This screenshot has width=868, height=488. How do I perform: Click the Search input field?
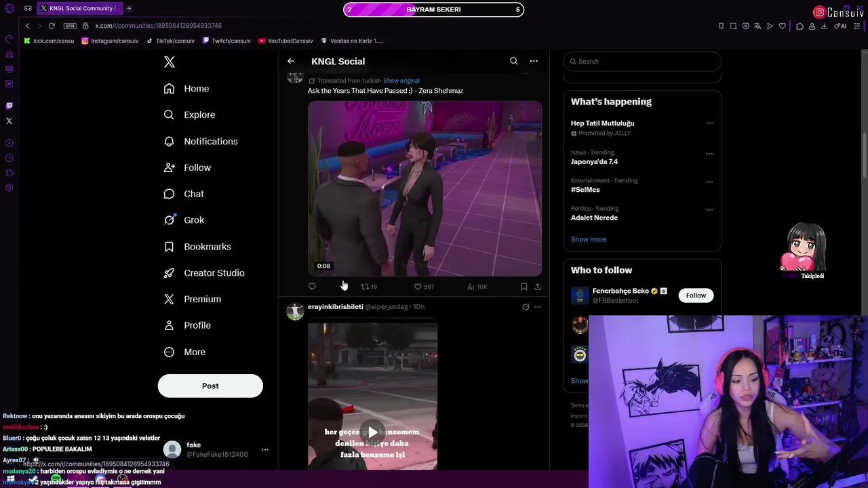tap(642, 61)
